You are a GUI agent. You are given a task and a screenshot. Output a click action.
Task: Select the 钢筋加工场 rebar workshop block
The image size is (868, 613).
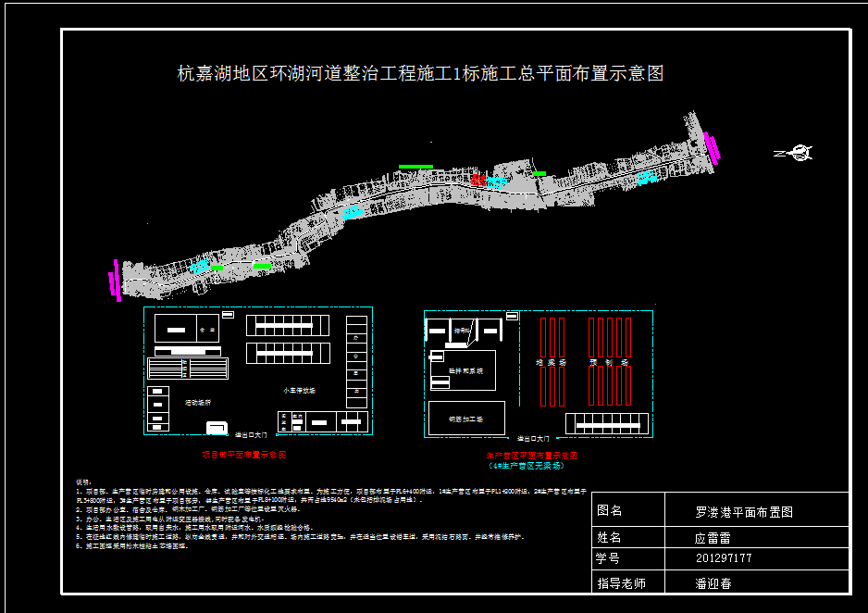click(x=465, y=418)
